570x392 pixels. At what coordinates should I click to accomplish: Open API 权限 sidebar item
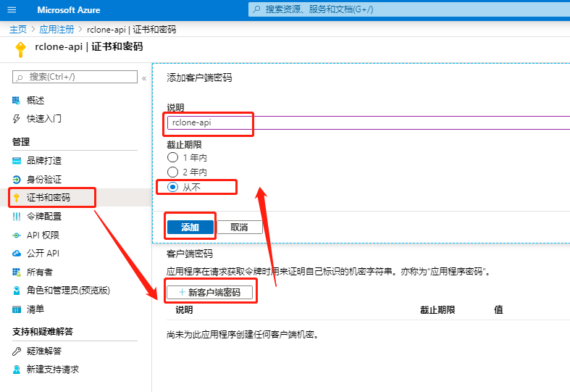click(43, 235)
